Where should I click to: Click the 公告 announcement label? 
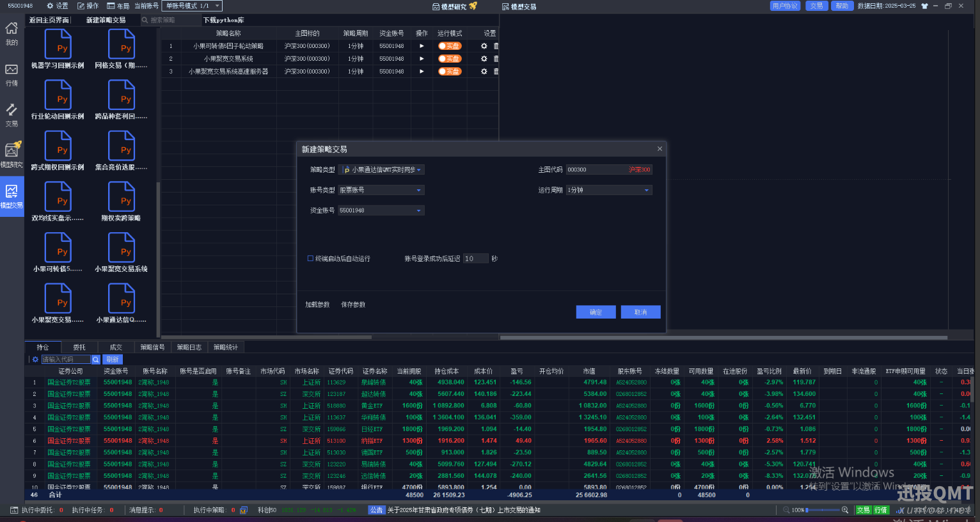click(x=376, y=510)
